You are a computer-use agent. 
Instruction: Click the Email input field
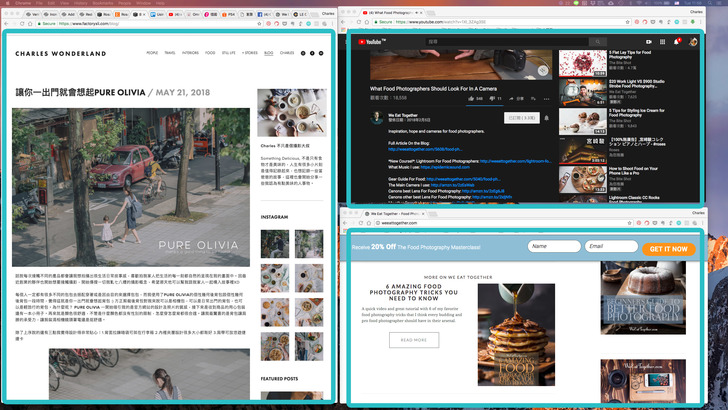point(611,247)
